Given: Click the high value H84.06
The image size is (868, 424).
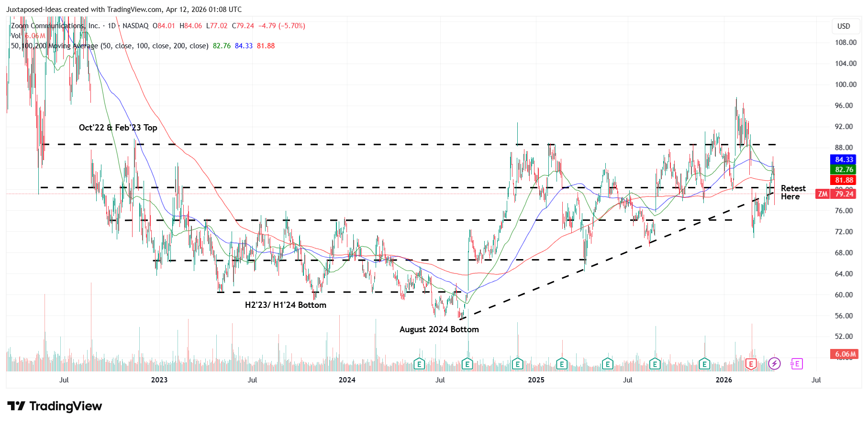Looking at the screenshot, I should click(x=190, y=26).
